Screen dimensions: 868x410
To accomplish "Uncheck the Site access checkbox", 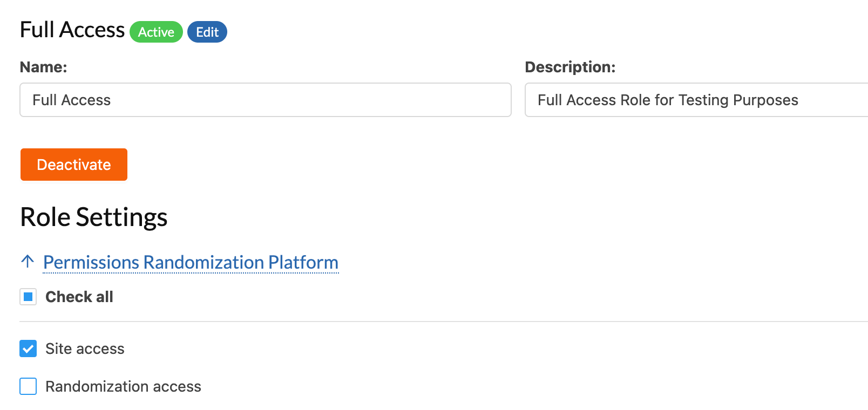I will [28, 348].
